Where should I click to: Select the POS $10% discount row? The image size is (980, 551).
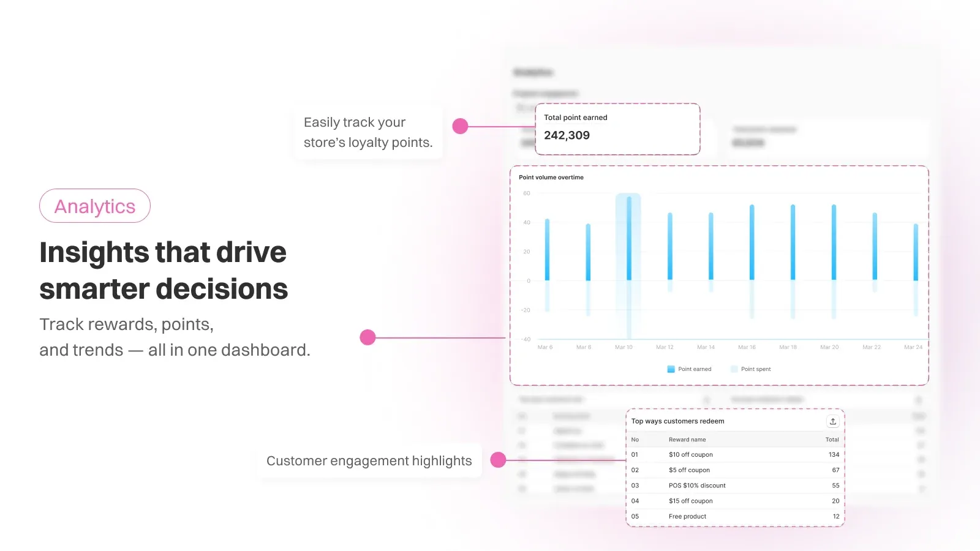click(x=735, y=485)
